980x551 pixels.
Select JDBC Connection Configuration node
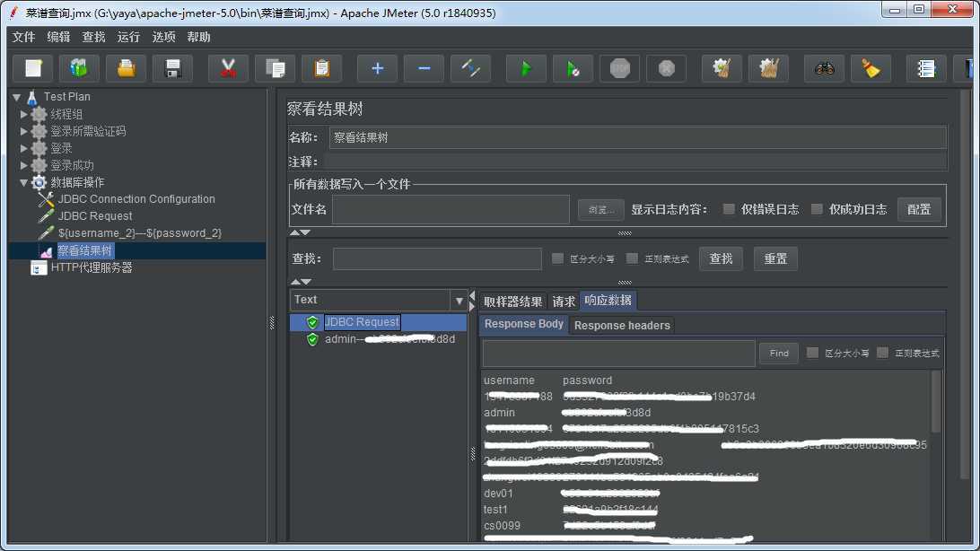click(136, 198)
